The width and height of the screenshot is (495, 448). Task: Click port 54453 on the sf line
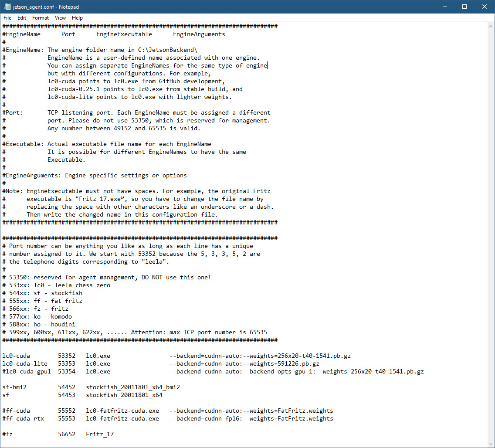(67, 395)
